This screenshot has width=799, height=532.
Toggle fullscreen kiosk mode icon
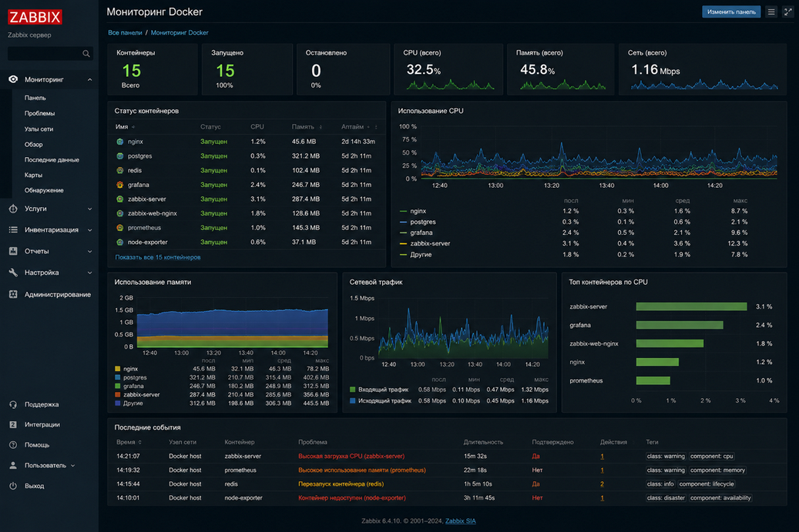[787, 12]
